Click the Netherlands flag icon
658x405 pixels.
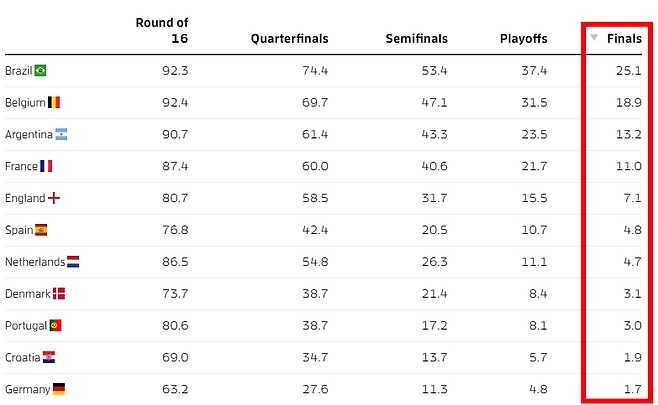(73, 262)
